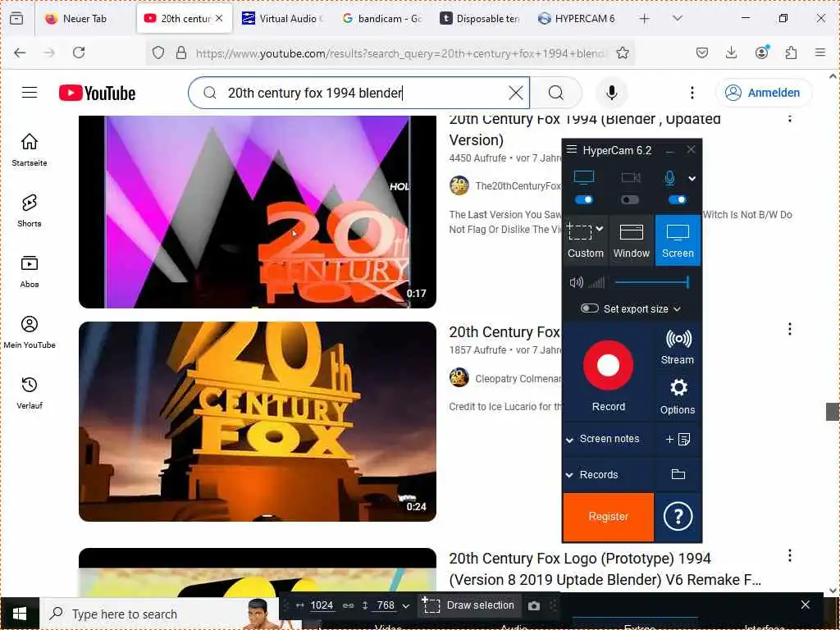The height and width of the screenshot is (630, 840).
Task: Toggle microphone recording switch in HyperCam
Action: click(677, 200)
